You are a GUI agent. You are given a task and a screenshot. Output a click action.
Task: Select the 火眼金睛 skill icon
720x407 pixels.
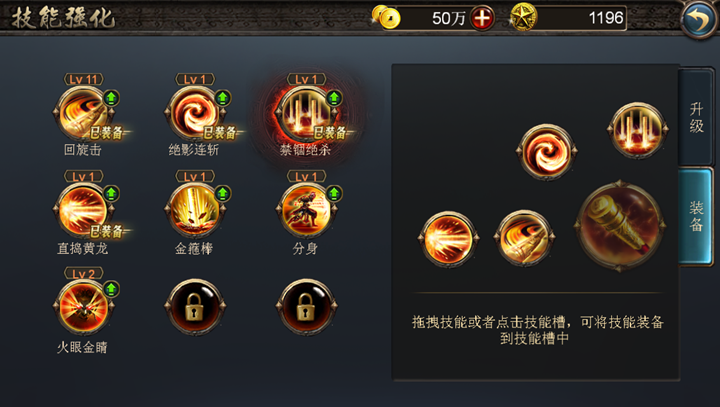coord(84,307)
